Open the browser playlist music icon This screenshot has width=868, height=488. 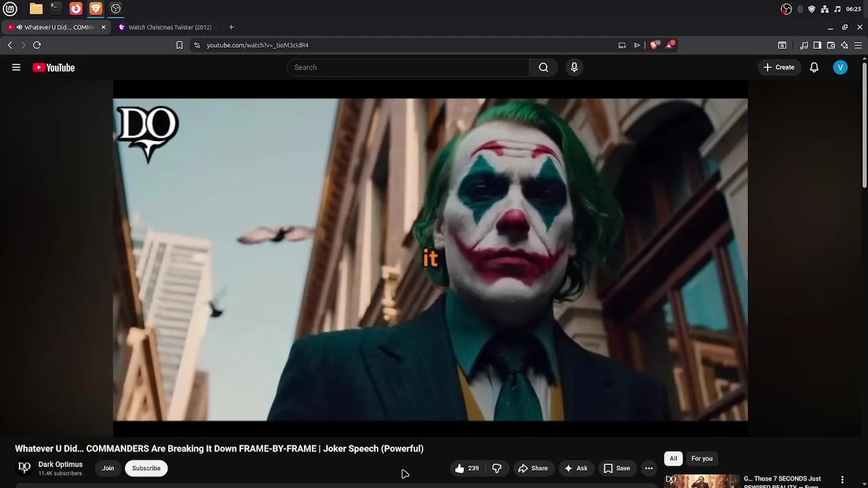click(804, 45)
